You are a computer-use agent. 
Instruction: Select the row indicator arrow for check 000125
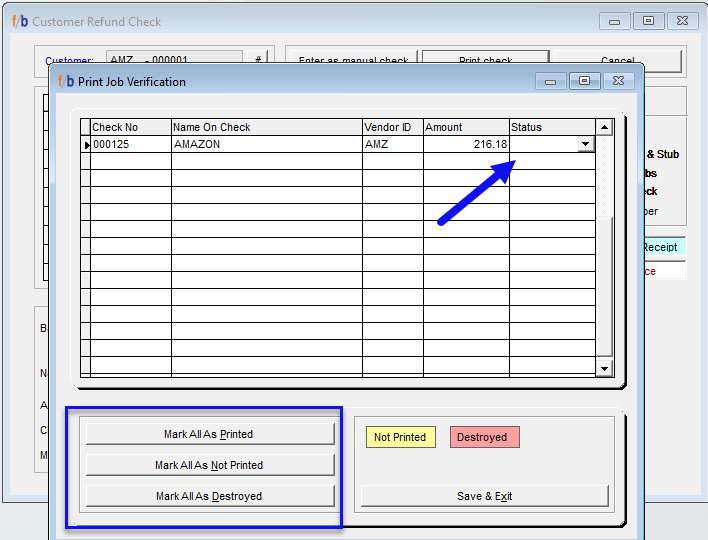tap(86, 145)
